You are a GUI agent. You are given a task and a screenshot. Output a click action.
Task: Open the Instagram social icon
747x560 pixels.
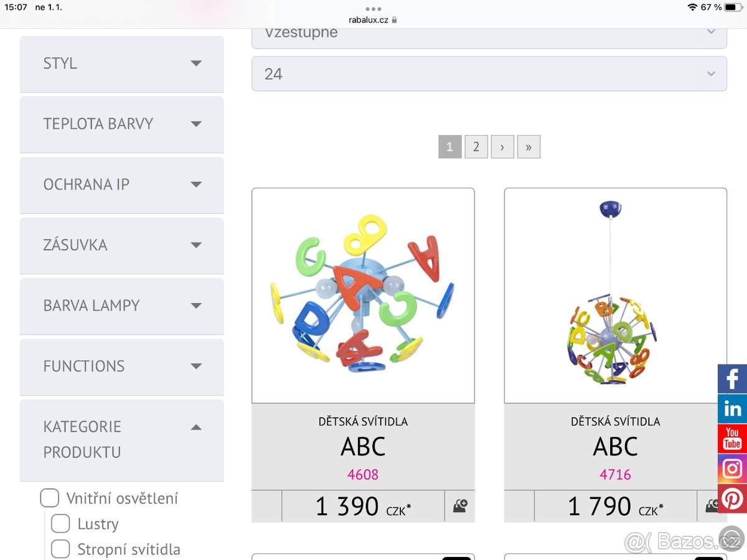(733, 469)
